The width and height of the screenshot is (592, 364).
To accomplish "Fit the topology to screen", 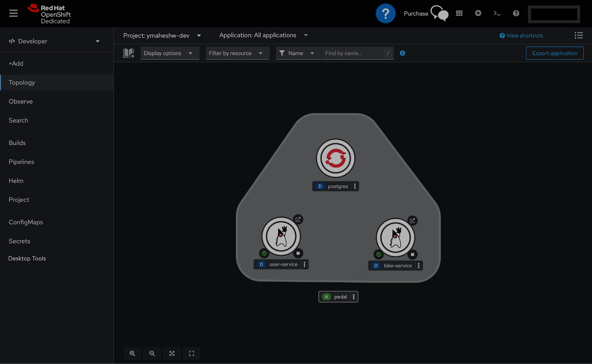I will pos(172,353).
